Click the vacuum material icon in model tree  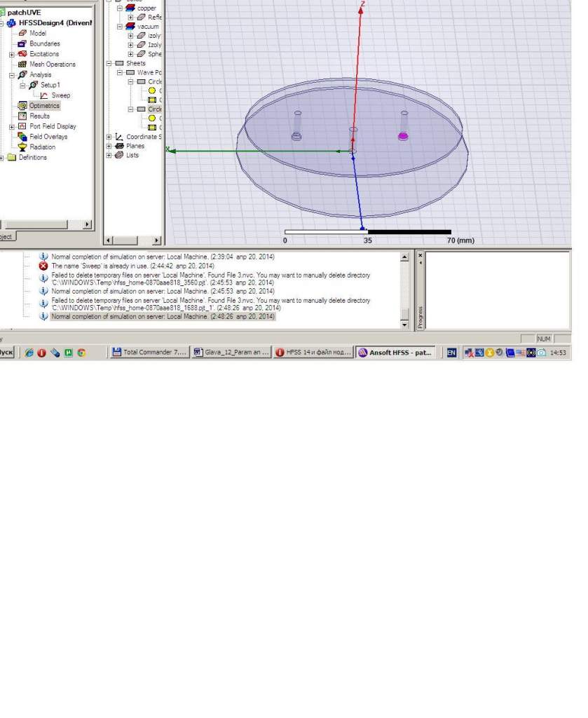(130, 26)
